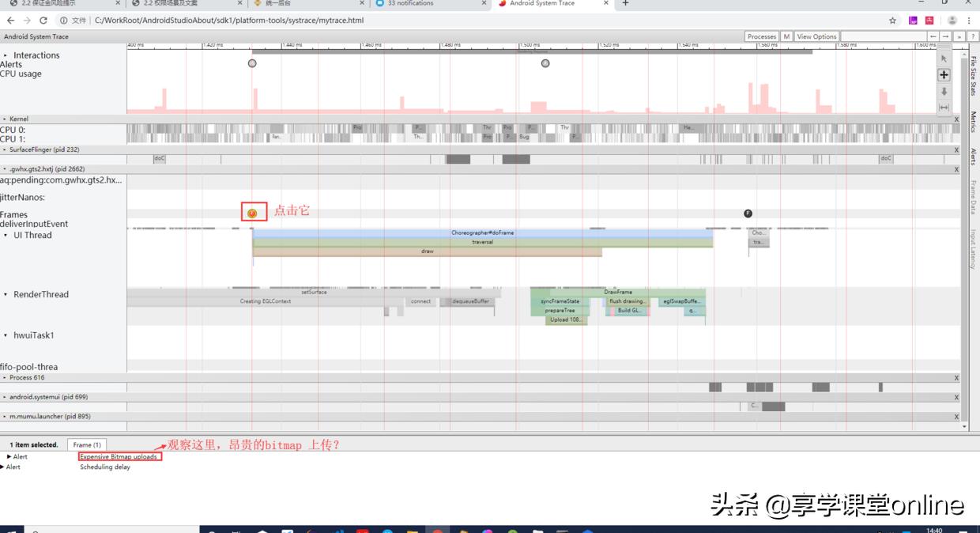Switch to the 统一后台 browser tab
The image size is (980, 533).
308,4
